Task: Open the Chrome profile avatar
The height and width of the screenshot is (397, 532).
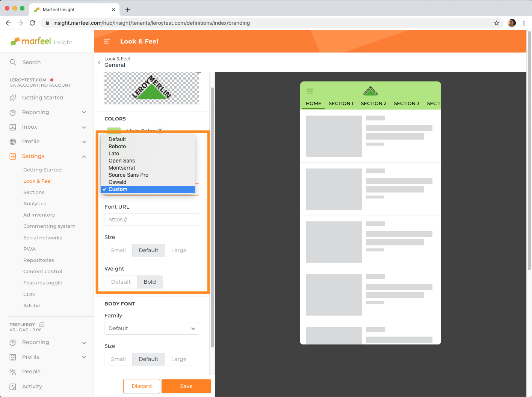Action: (x=512, y=23)
